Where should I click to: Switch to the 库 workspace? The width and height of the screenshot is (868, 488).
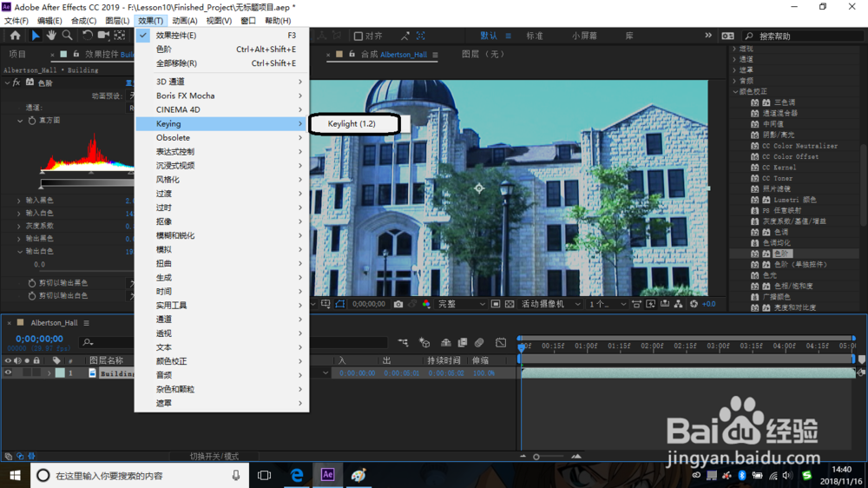click(x=629, y=36)
